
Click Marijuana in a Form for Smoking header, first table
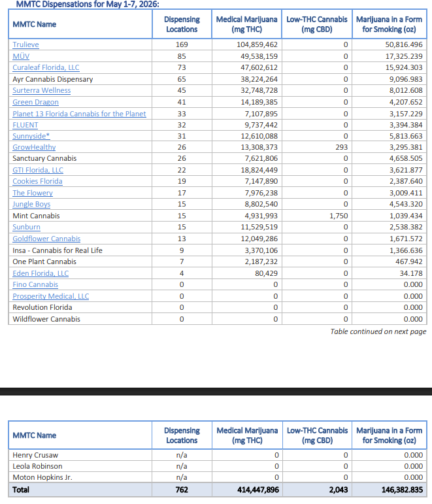coord(390,24)
